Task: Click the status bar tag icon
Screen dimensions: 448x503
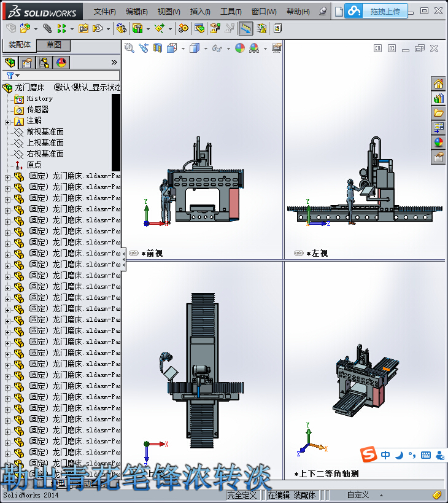Action: (x=437, y=495)
